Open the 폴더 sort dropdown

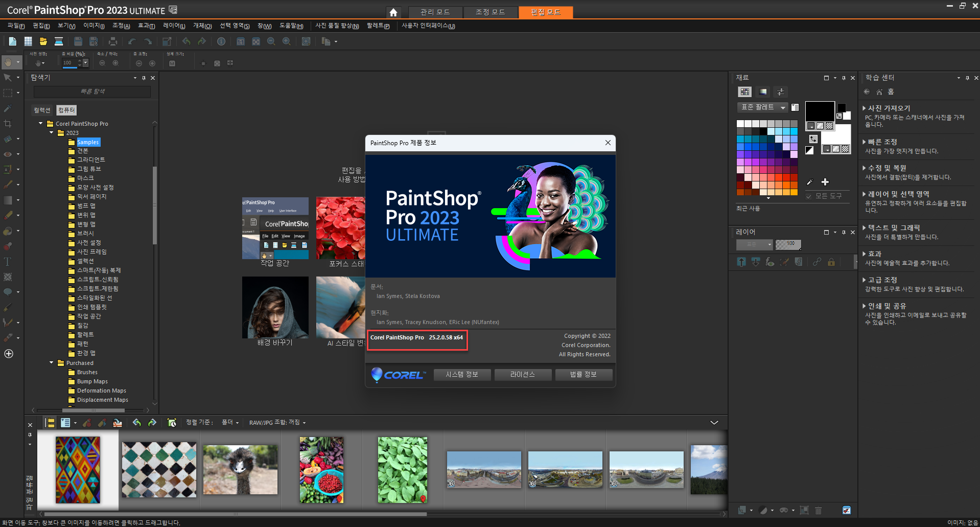[x=230, y=422]
